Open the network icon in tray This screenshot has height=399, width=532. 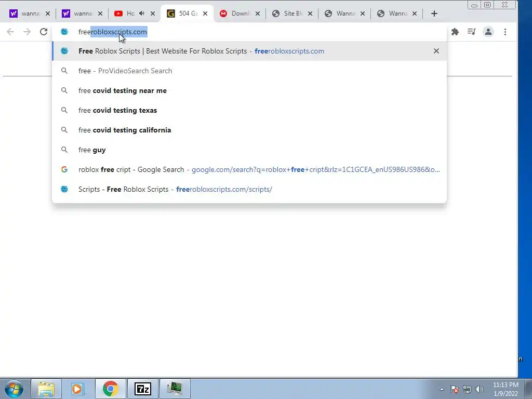tap(467, 389)
